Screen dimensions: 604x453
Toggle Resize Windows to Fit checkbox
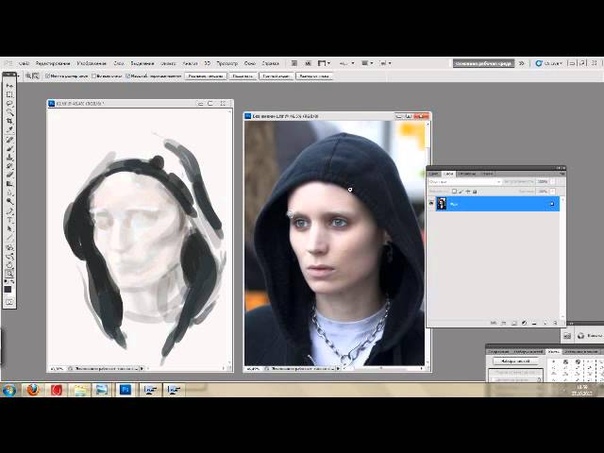coord(47,76)
